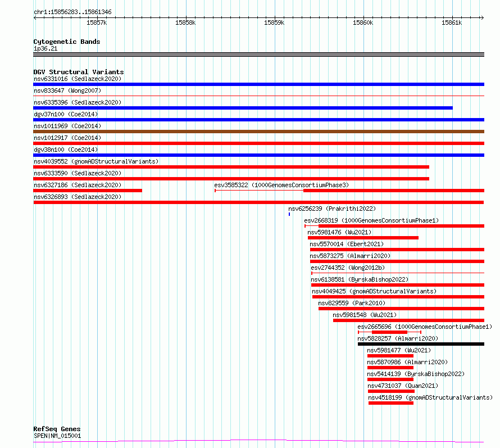The width and height of the screenshot is (500, 448).
Task: Select the nsv829559 (Park2010) label
Action: click(352, 303)
